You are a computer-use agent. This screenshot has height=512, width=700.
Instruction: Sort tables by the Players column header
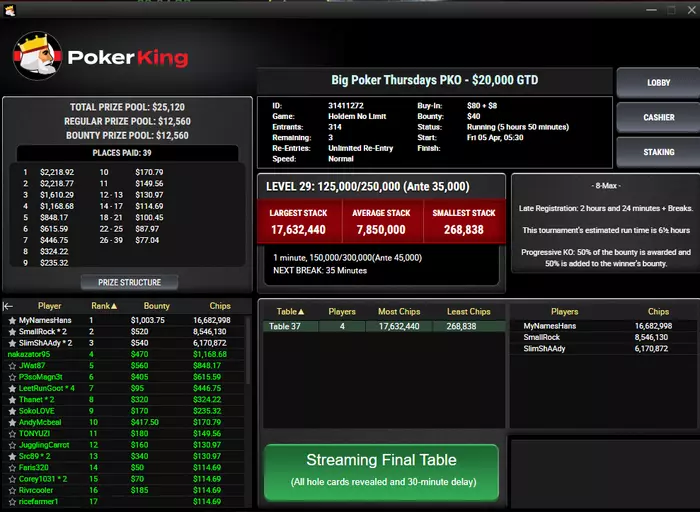(342, 312)
